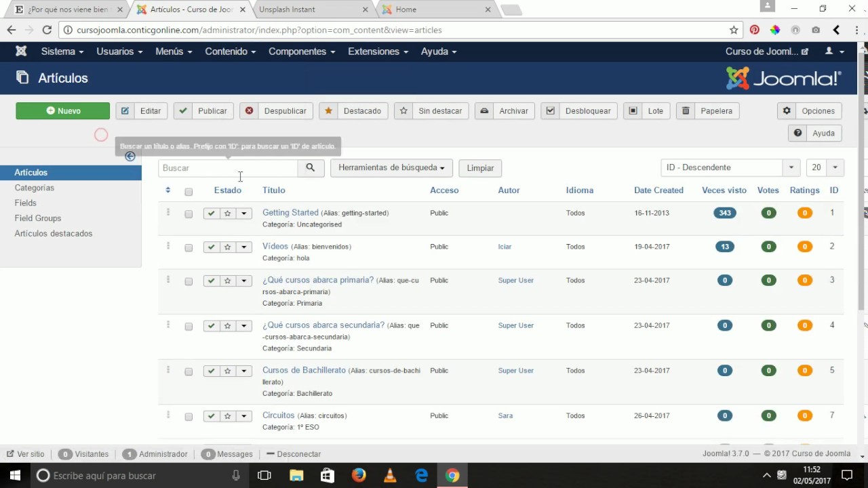Expand Herramientas de búsqueda filters
Screen dimensions: 868x488
[391, 168]
